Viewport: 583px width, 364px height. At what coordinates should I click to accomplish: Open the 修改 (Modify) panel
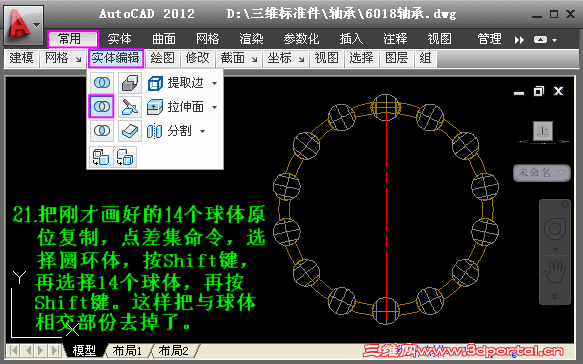[x=197, y=58]
